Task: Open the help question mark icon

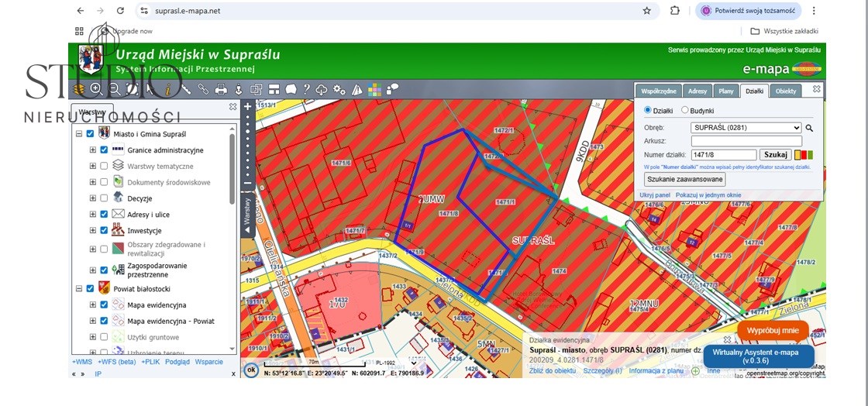Action: 307,89
